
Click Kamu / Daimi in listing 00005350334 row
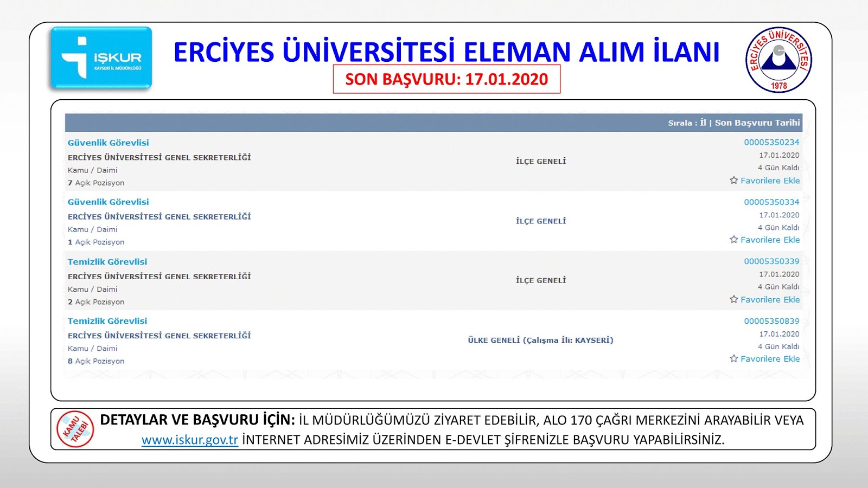coord(92,229)
